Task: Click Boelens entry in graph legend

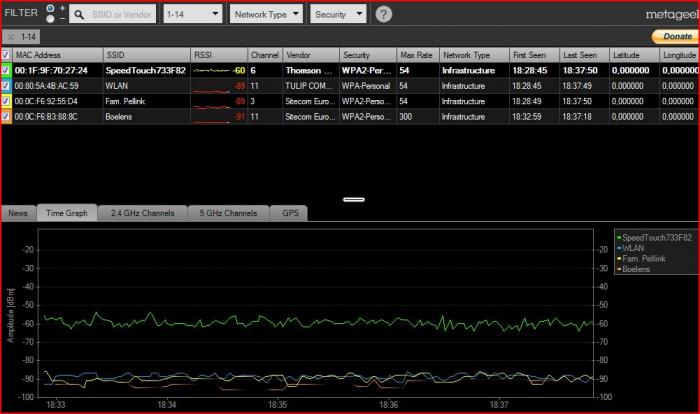Action: (633, 269)
